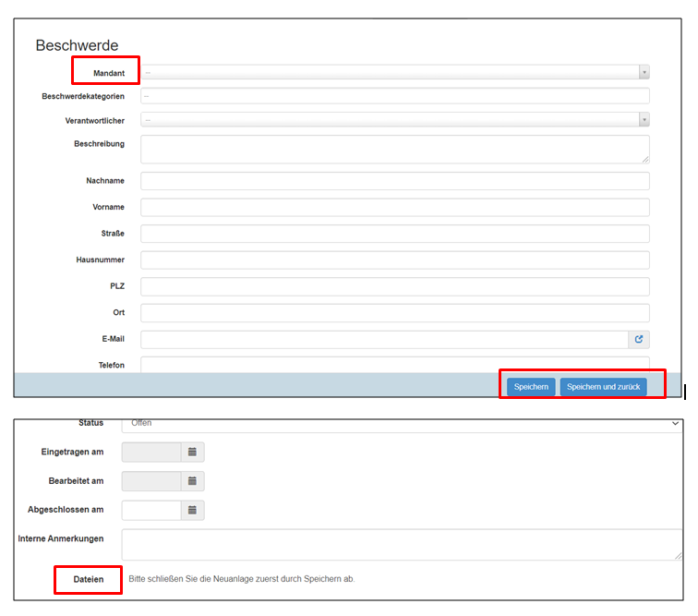Click the Straße input field
The image size is (698, 616).
(394, 234)
